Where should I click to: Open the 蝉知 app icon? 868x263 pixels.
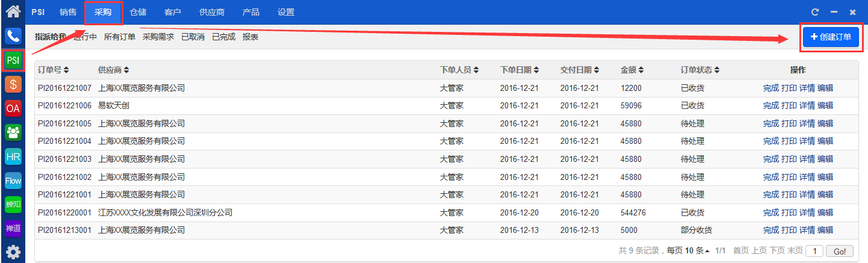coord(13,205)
